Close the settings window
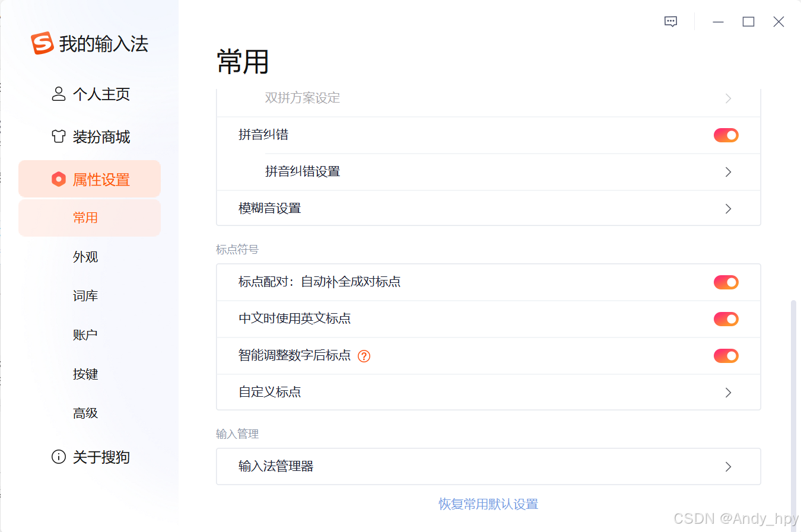Viewport: 801px width, 532px height. tap(779, 22)
